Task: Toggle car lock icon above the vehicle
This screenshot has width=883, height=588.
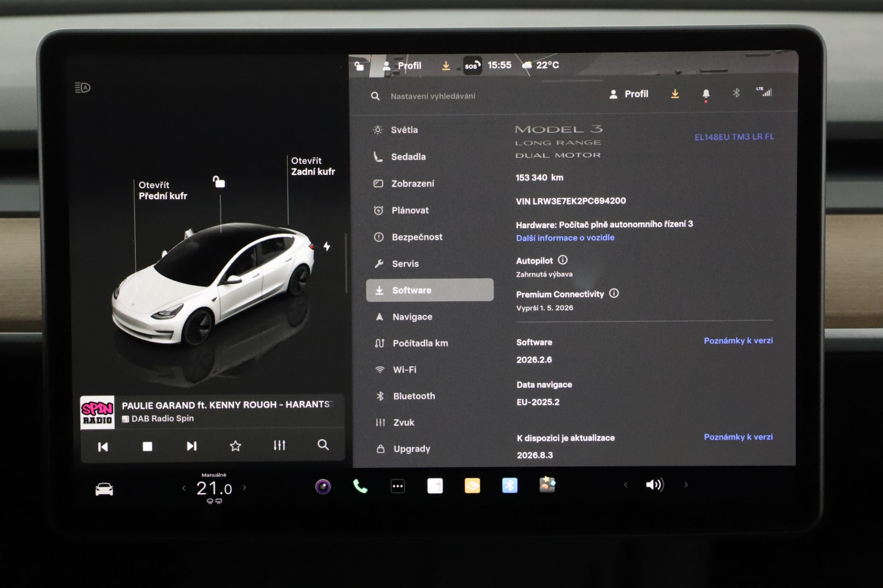Action: pyautogui.click(x=219, y=181)
